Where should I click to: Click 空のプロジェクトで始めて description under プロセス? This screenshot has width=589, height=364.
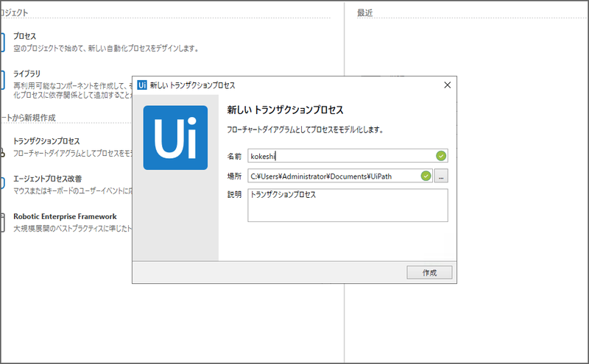(106, 49)
